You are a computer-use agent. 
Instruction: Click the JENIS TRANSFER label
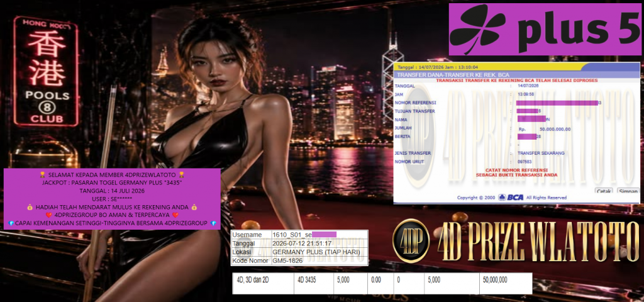tap(413, 154)
